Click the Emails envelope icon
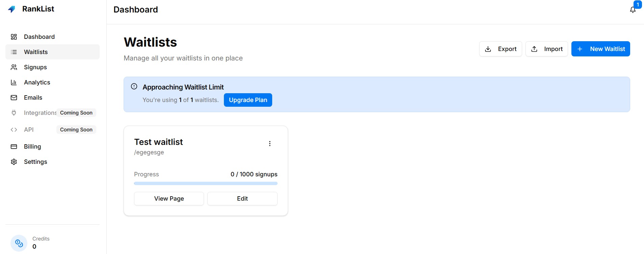 click(14, 98)
